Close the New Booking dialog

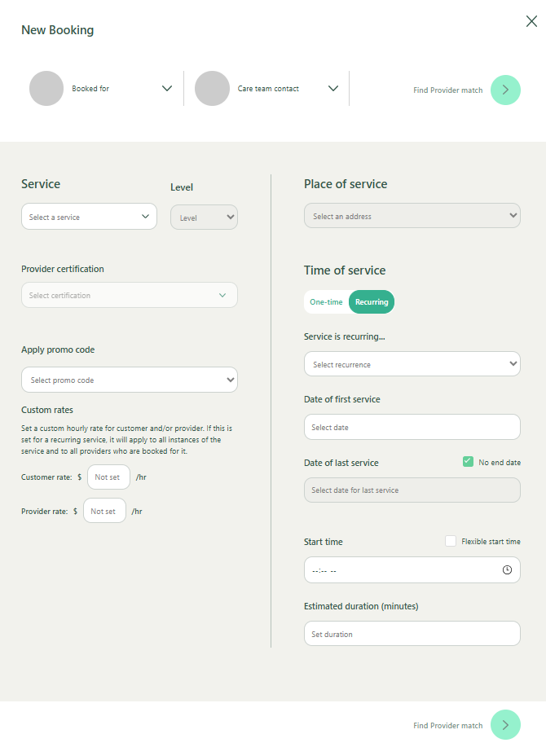tap(531, 22)
